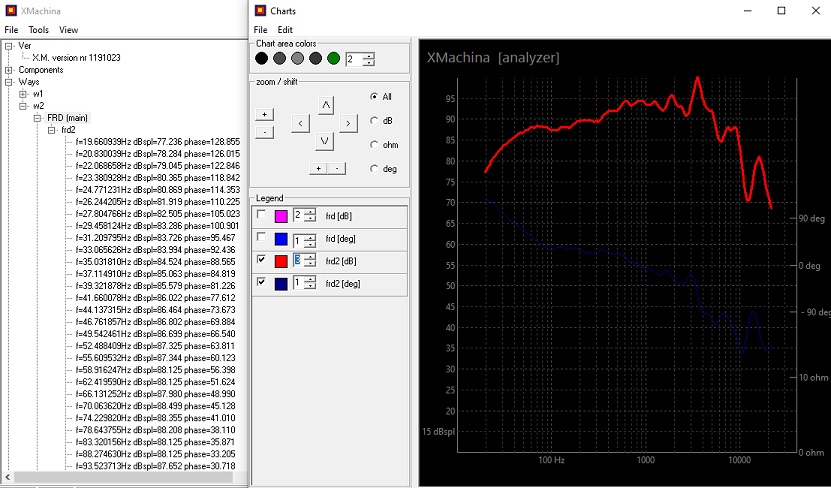Image resolution: width=831 pixels, height=488 pixels.
Task: Select row f=31.209795Hz dBspl=83.726
Action: pos(156,238)
